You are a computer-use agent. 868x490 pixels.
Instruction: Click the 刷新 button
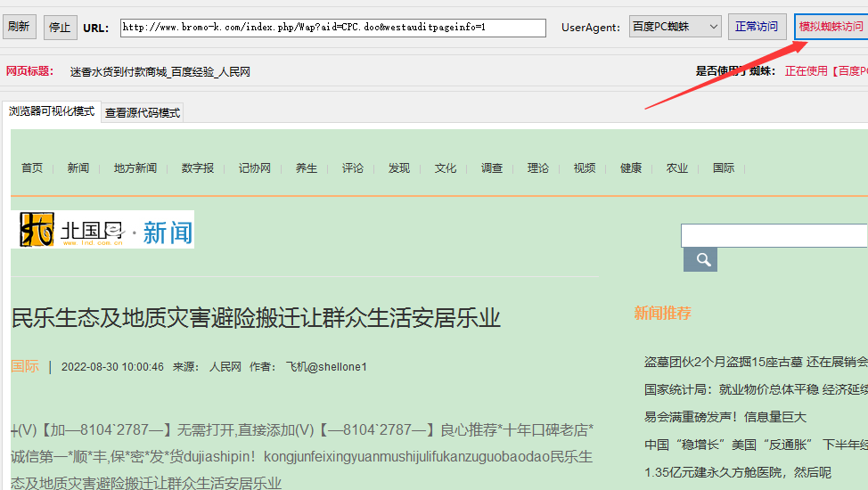click(19, 28)
